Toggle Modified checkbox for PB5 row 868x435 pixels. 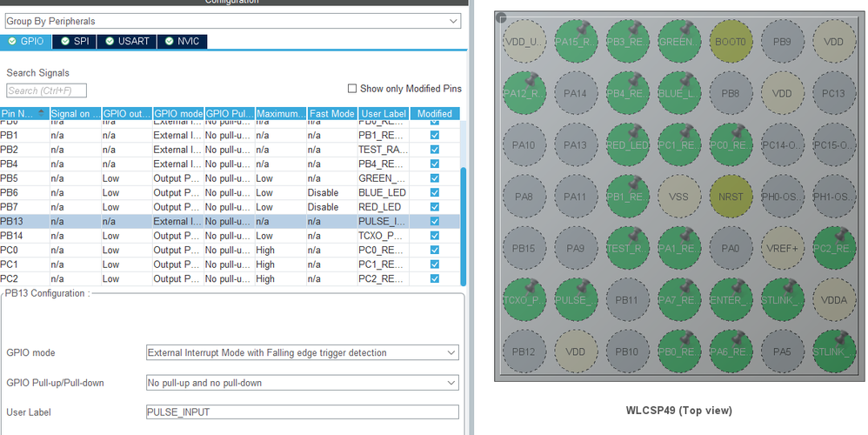pyautogui.click(x=435, y=178)
